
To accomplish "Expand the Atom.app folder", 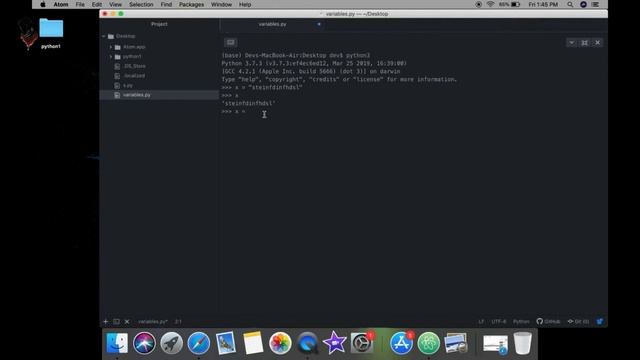I will click(111, 47).
